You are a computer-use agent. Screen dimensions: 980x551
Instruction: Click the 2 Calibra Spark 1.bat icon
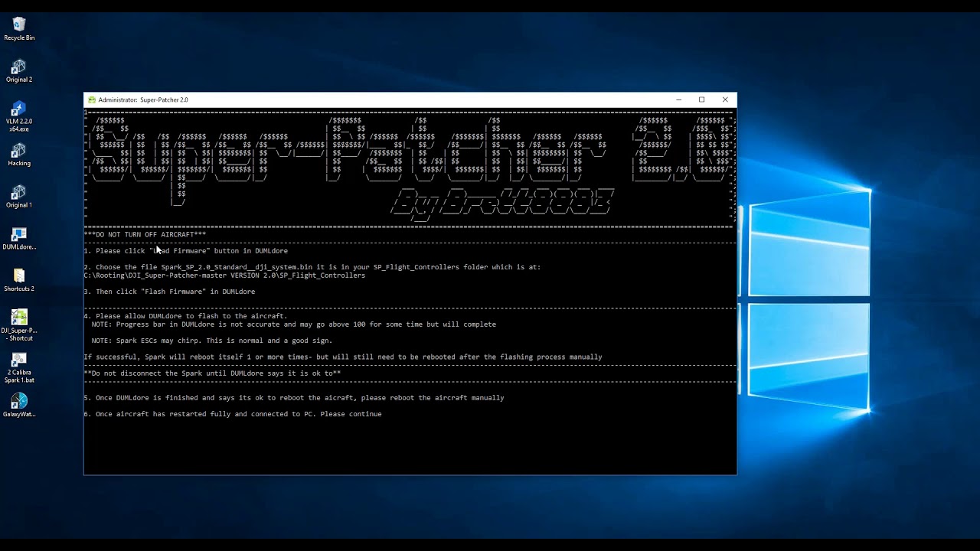pyautogui.click(x=19, y=367)
